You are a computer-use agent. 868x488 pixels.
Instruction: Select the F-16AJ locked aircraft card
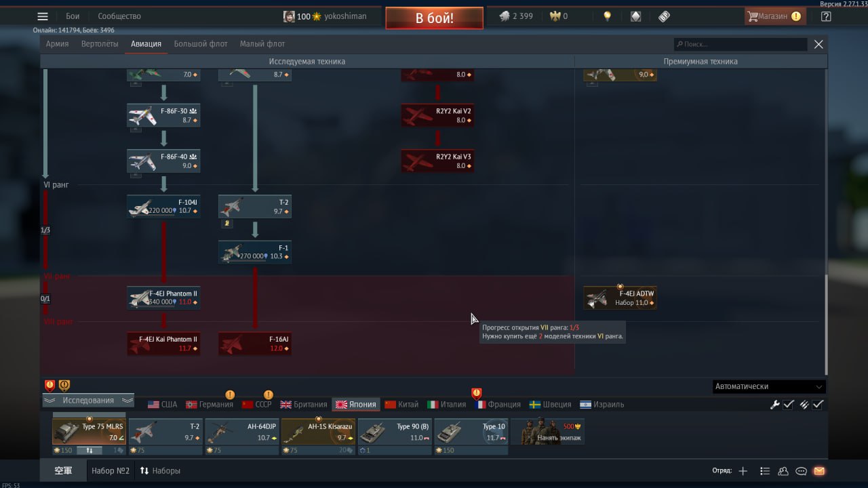pos(255,344)
